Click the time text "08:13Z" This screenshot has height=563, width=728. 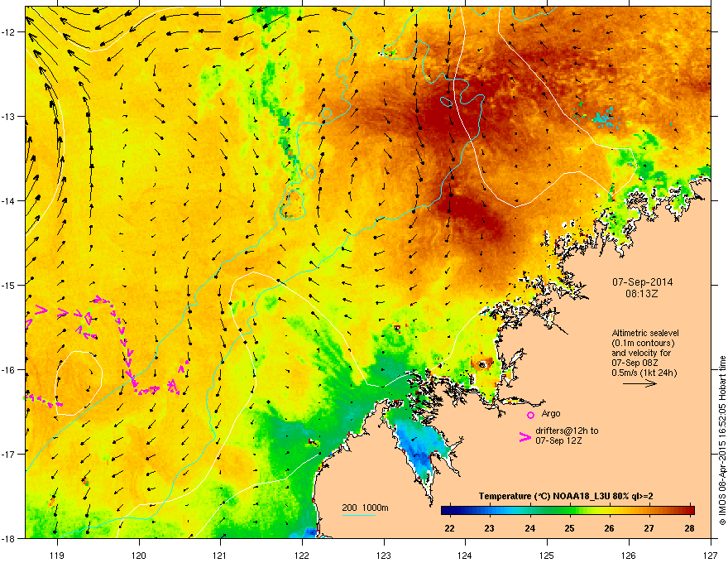coord(642,294)
